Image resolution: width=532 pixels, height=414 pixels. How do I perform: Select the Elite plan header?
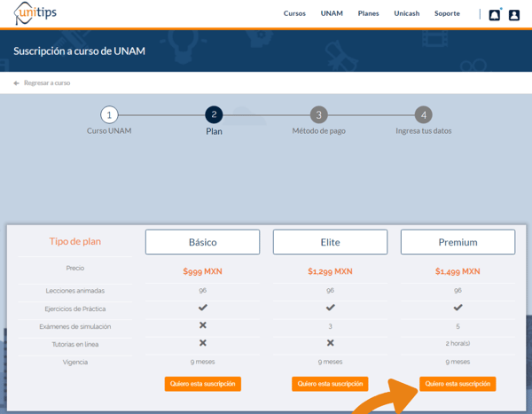point(330,242)
